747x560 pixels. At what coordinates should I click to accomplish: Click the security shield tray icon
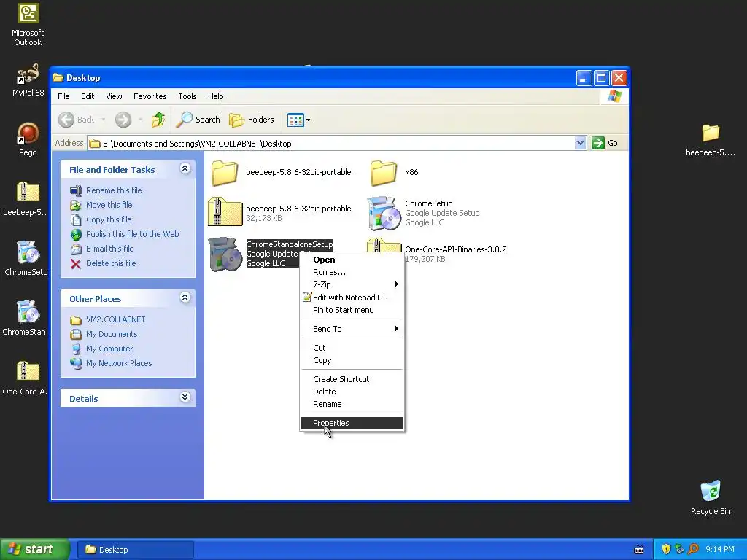[x=665, y=550]
